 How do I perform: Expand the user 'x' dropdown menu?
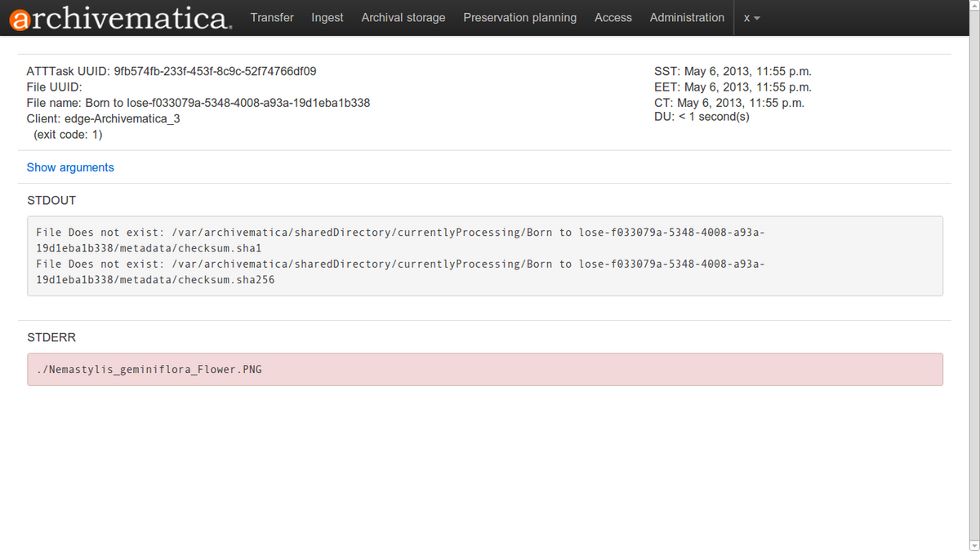point(751,17)
